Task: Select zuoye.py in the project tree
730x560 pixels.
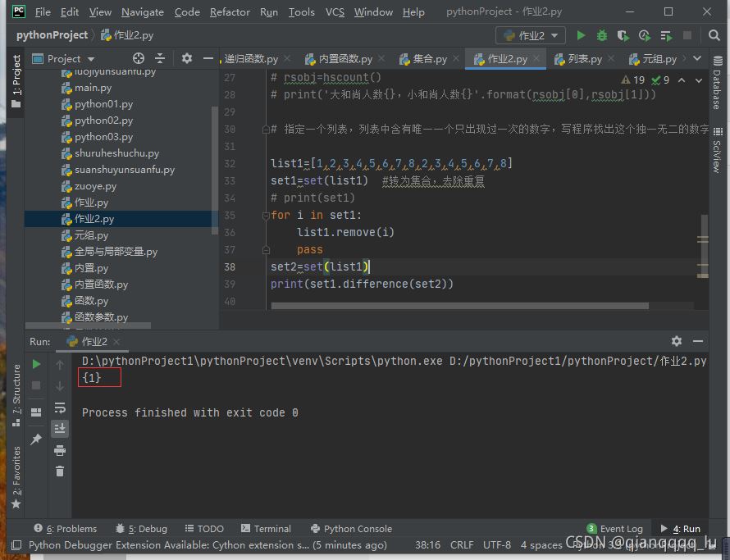Action: (95, 186)
